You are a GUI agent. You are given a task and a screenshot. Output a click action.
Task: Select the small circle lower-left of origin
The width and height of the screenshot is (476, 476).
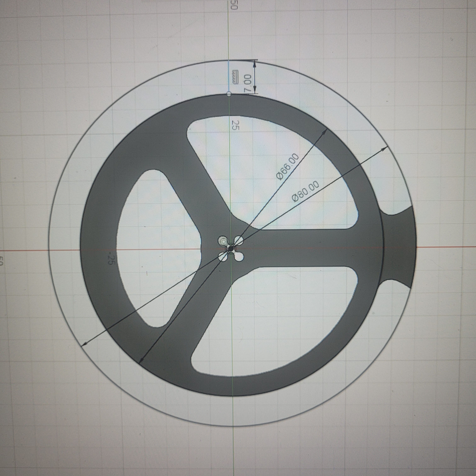(223, 257)
